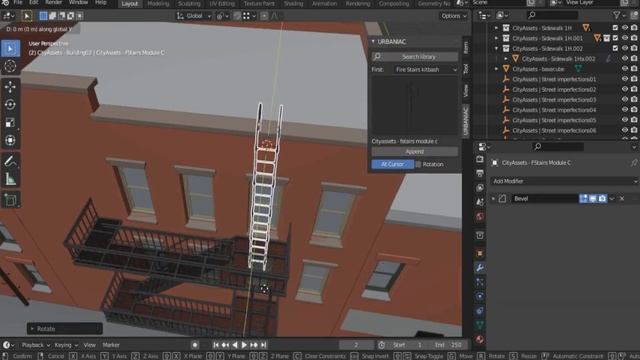Enable the Rotation checkbox in URBANIAC panel

pos(418,164)
